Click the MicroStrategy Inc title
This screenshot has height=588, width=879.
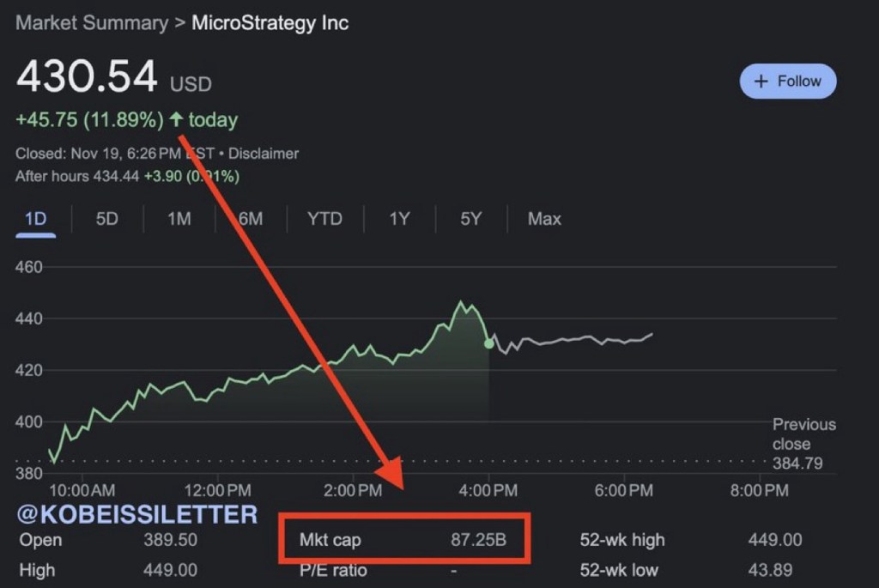[270, 23]
